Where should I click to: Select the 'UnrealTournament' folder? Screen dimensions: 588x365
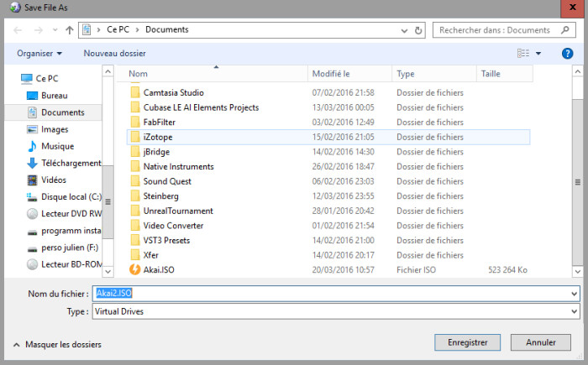[x=178, y=211]
